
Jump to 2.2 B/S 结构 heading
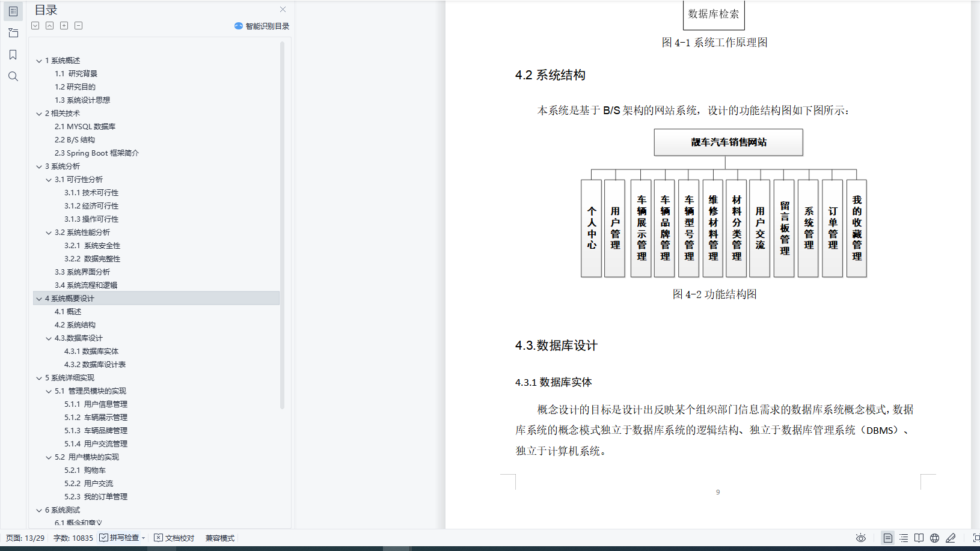point(75,140)
